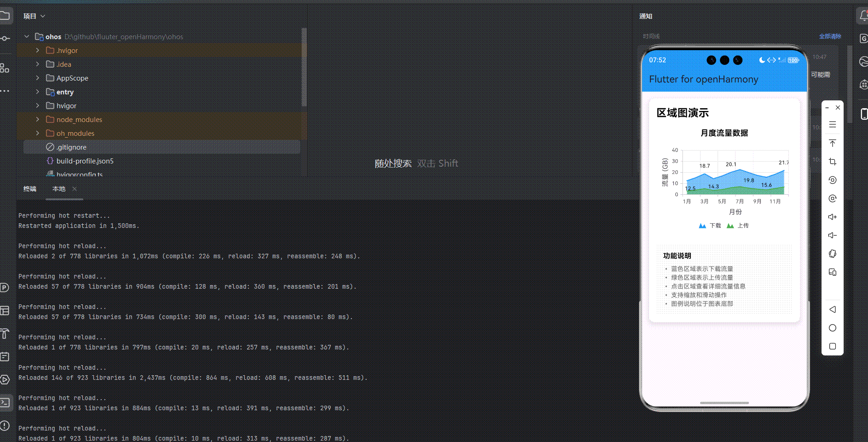Expand the oh_modules folder

(x=38, y=133)
